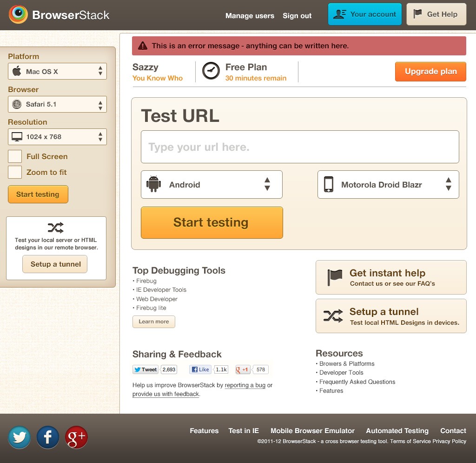Open Browers & Platforms resource link
476x463 pixels.
pyautogui.click(x=347, y=364)
